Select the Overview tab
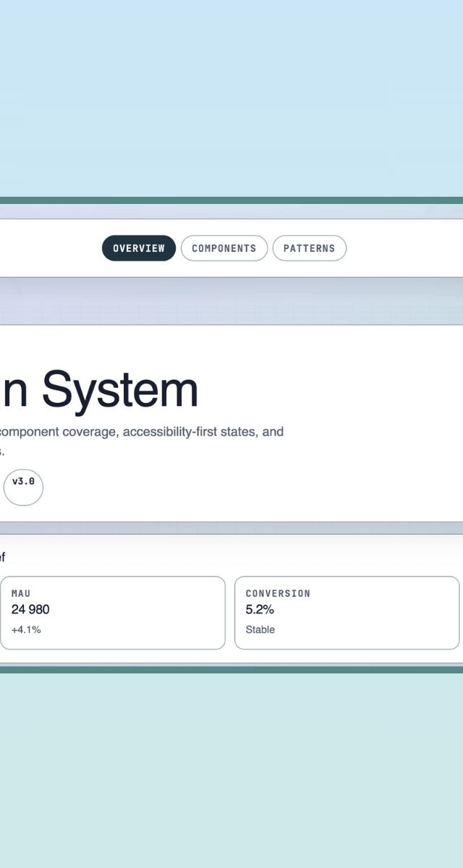Viewport: 463px width, 868px height. (139, 248)
